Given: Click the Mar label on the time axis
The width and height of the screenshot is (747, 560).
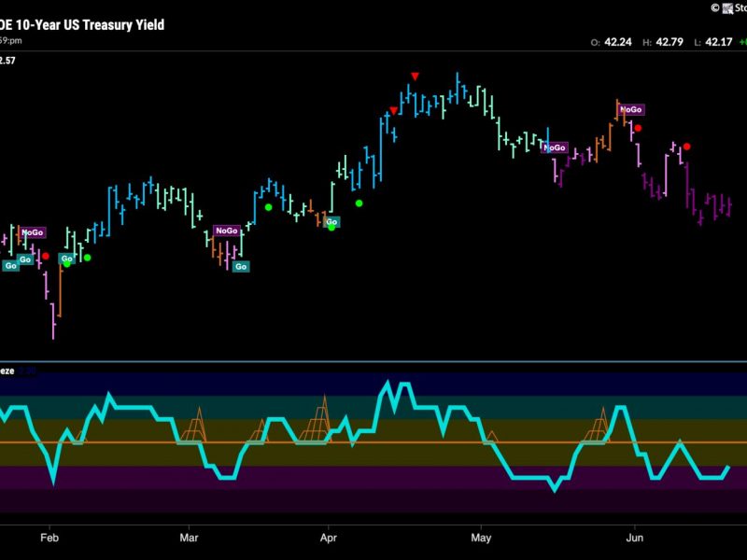Looking at the screenshot, I should [x=189, y=538].
